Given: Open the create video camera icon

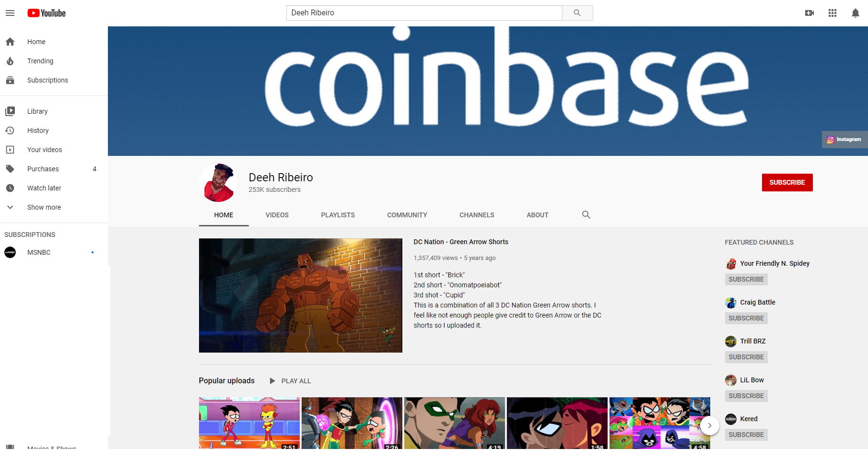Looking at the screenshot, I should tap(809, 13).
